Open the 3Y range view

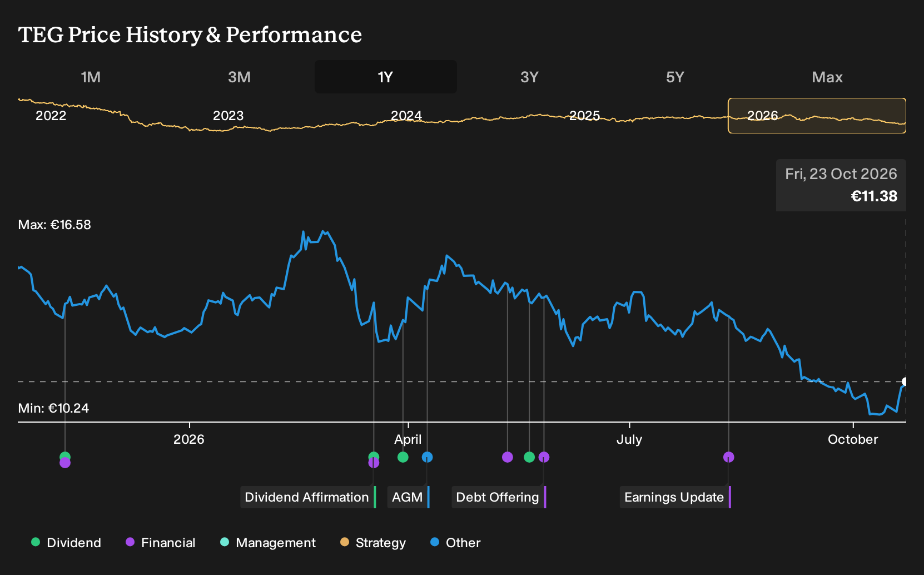[x=529, y=77]
